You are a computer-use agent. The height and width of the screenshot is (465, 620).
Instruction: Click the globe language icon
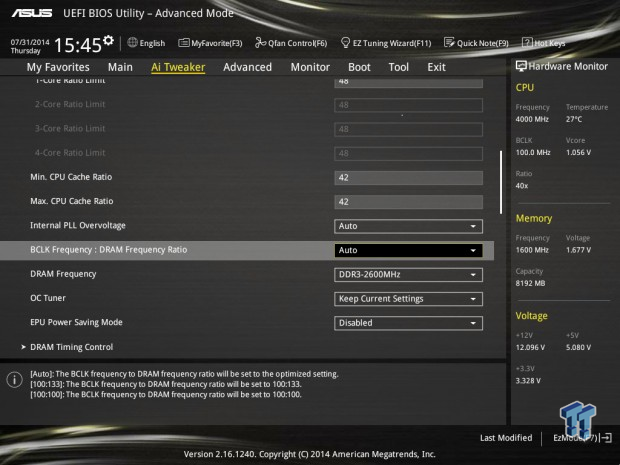[x=132, y=42]
